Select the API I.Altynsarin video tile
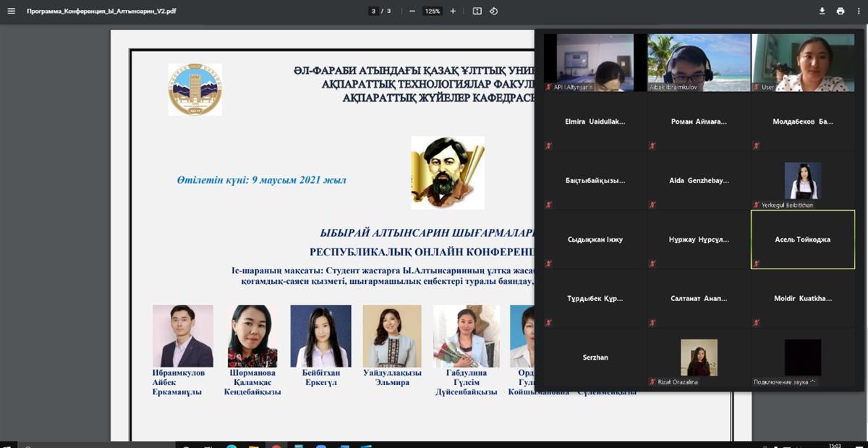The height and width of the screenshot is (448, 868). (x=595, y=62)
